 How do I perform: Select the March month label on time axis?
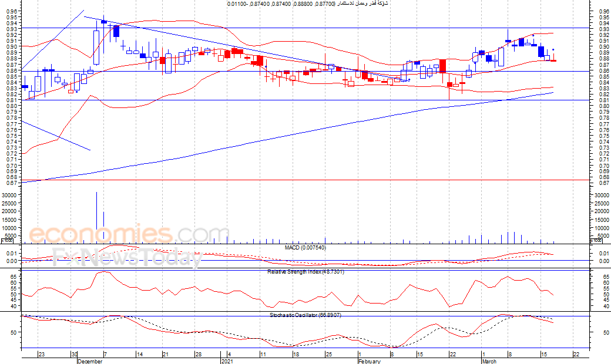tap(489, 361)
